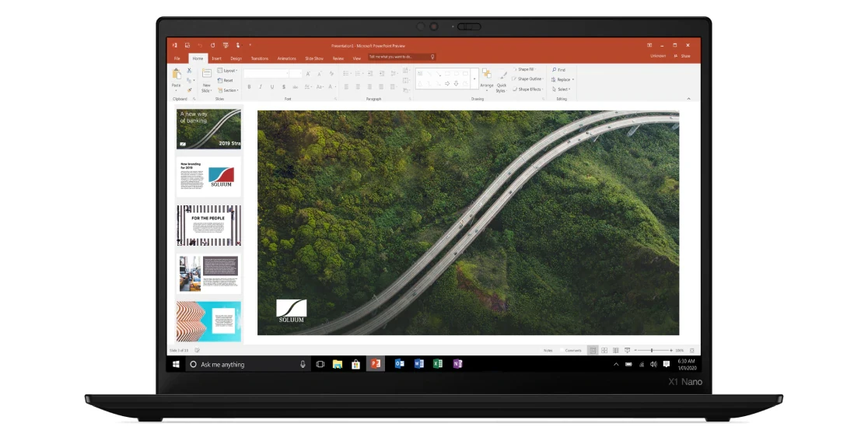This screenshot has width=868, height=441.
Task: Click the Save icon in quick access toolbar
Action: pyautogui.click(x=187, y=45)
